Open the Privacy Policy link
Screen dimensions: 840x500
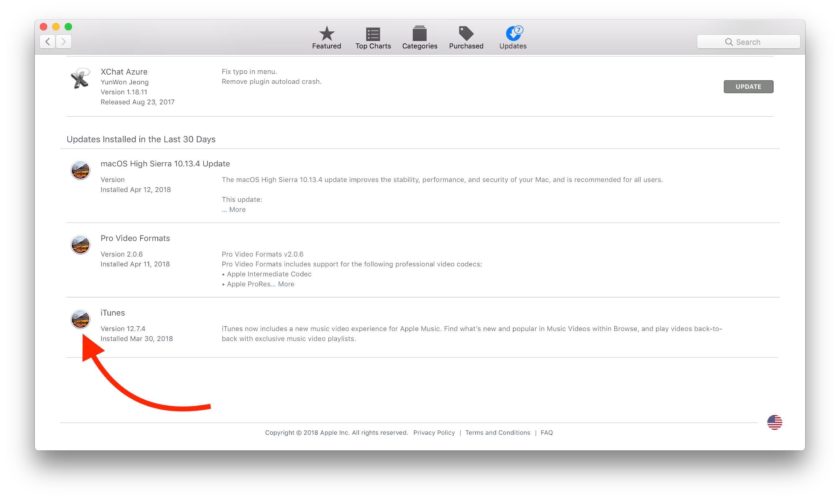[433, 432]
